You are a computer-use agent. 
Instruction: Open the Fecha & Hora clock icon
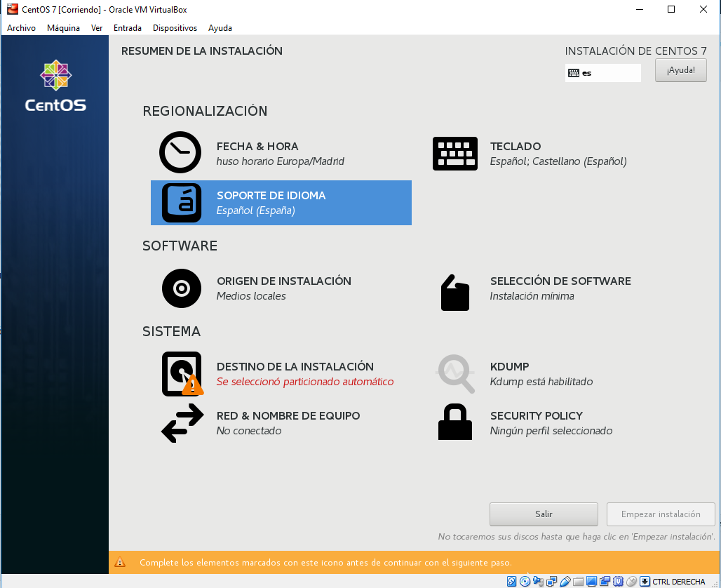click(180, 153)
